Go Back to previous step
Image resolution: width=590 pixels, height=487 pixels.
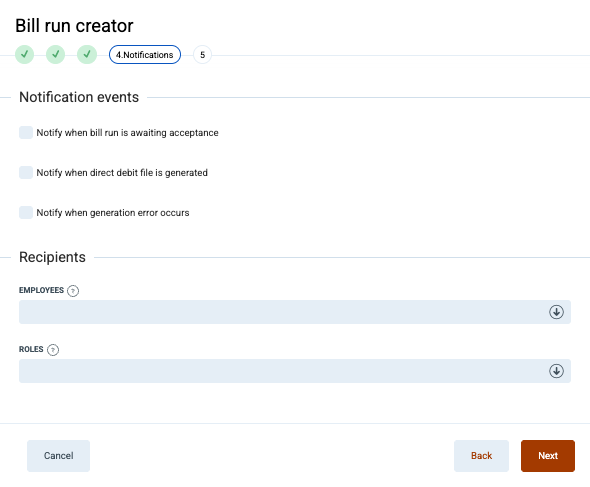(x=481, y=456)
